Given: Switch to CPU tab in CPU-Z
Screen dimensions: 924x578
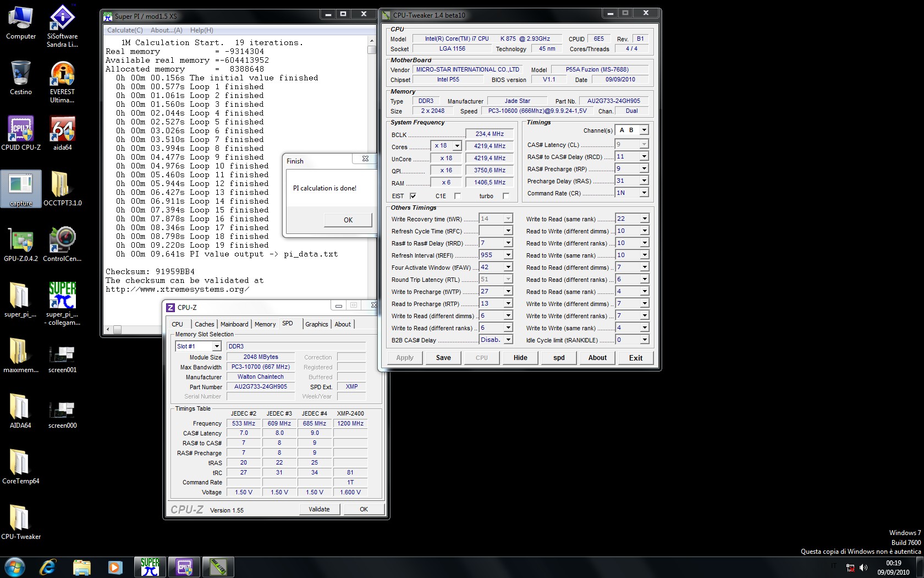Looking at the screenshot, I should click(x=177, y=324).
